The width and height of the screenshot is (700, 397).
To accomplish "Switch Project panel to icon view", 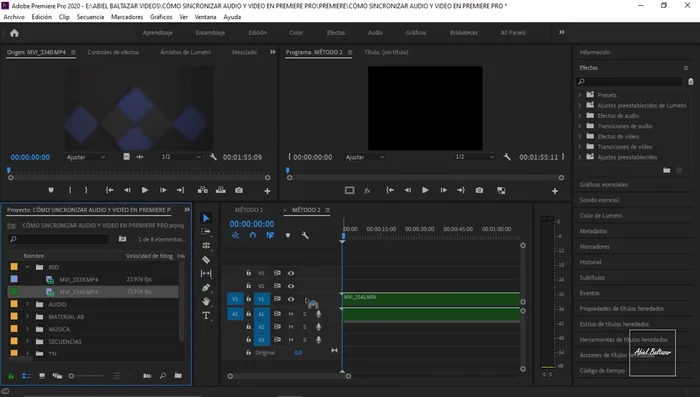I will point(42,376).
